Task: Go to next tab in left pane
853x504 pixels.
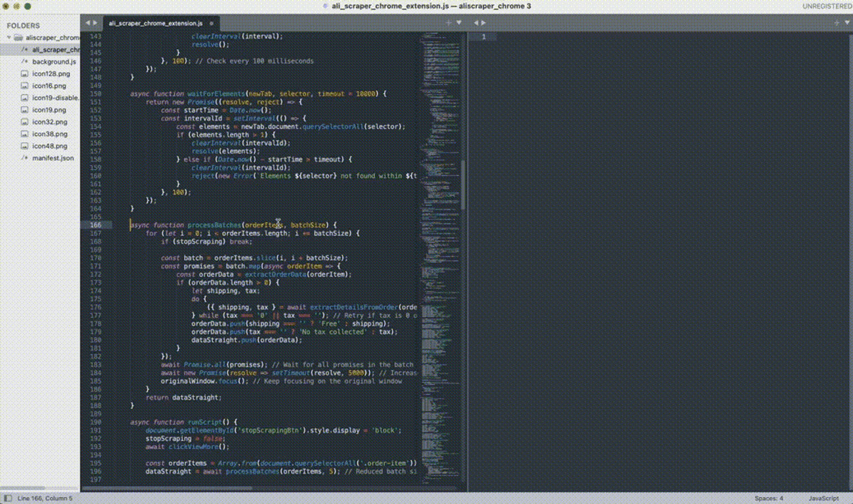Action: [x=95, y=23]
